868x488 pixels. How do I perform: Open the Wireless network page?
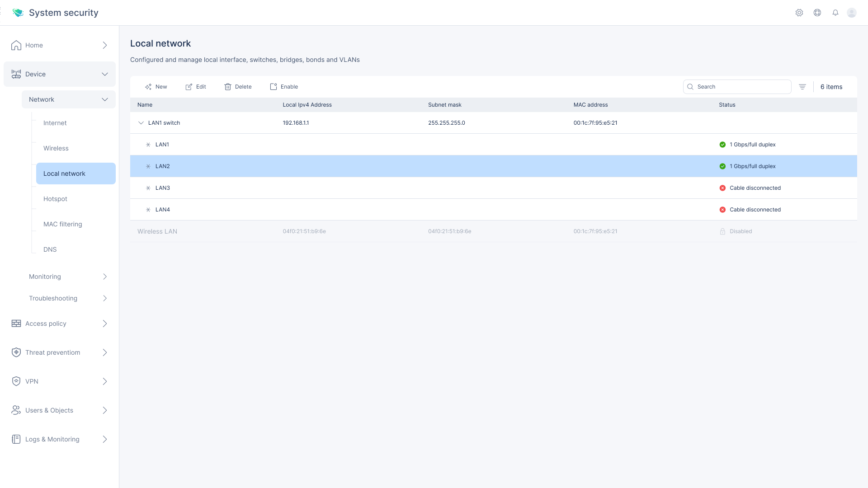coord(56,148)
